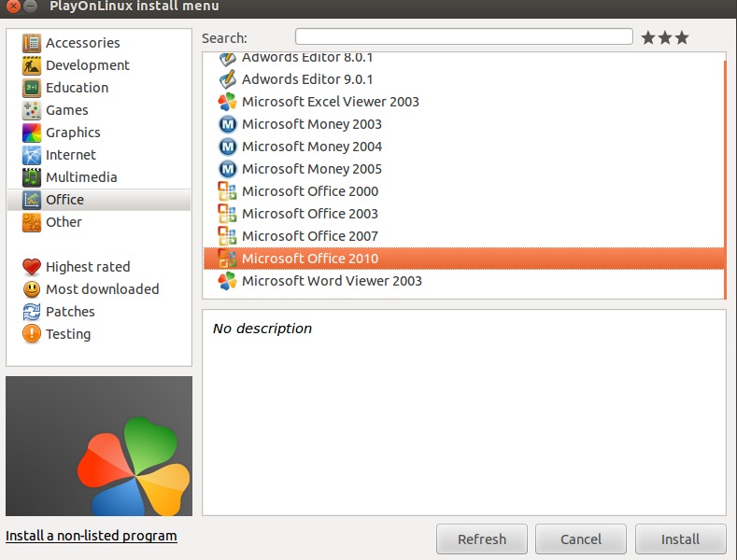Click the Cancel button
This screenshot has height=560, width=737.
(x=581, y=539)
